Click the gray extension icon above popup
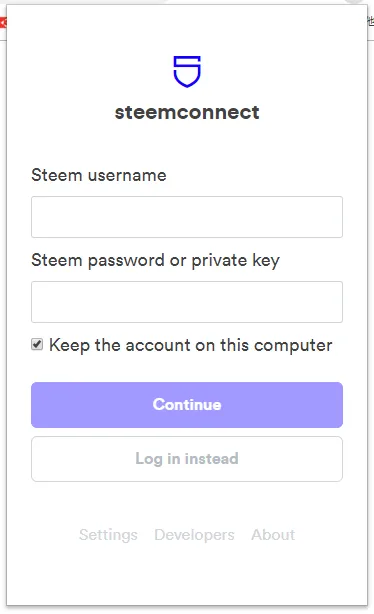Viewport: 374px width, 614px height. pos(355,2)
